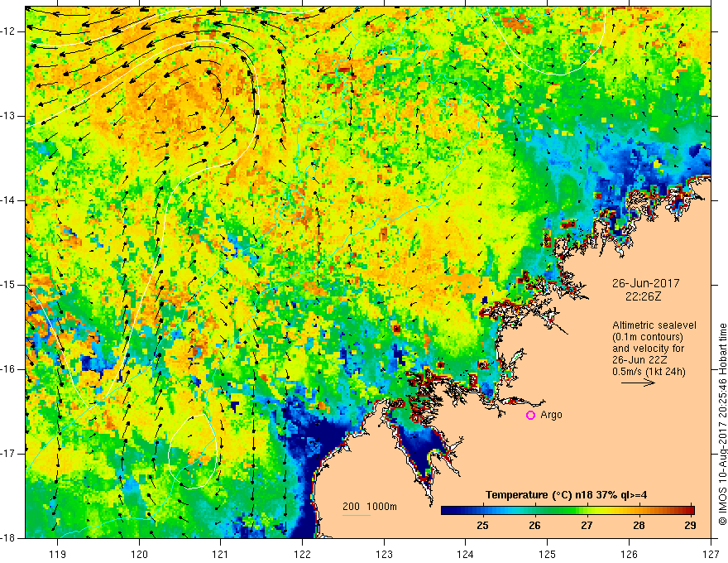Click the '0.5m/s (1kt 24h)' scale text
Viewport: 728px width, 563px height.
point(649,372)
